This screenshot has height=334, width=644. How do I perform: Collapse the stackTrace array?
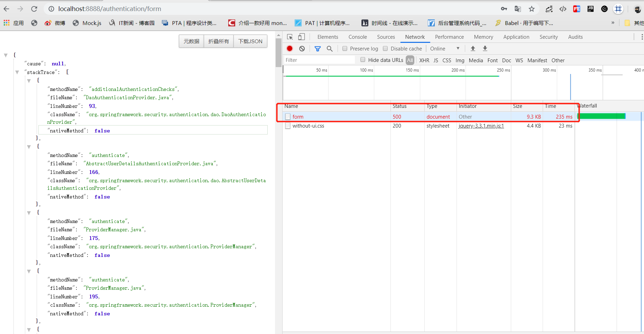(x=17, y=72)
